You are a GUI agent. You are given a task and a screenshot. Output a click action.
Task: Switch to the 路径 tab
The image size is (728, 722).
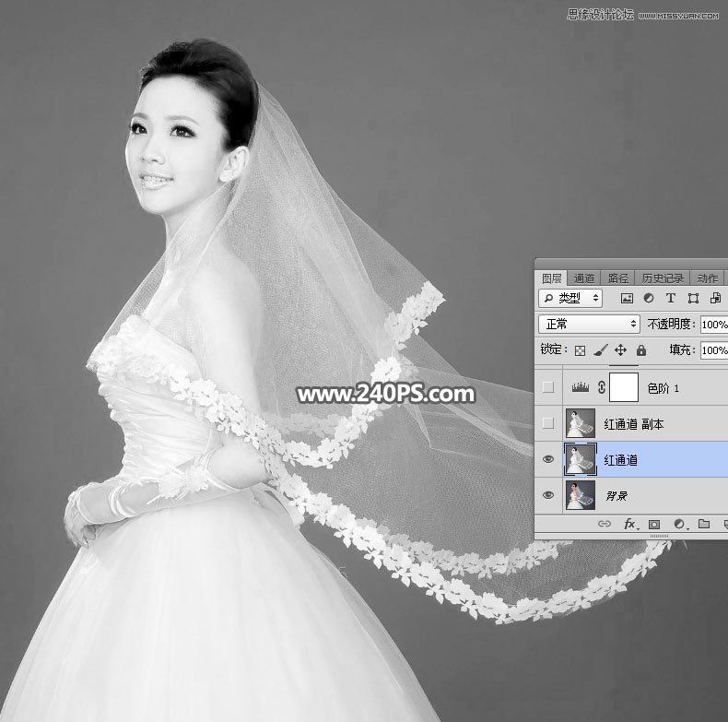click(618, 278)
